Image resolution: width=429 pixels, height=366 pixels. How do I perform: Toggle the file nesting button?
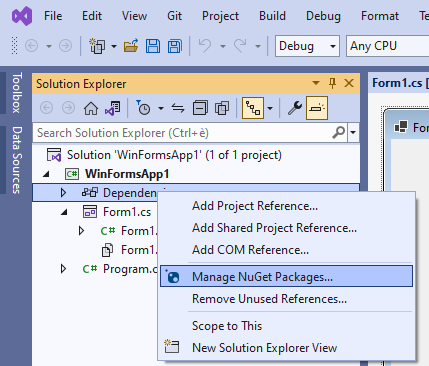tap(253, 108)
